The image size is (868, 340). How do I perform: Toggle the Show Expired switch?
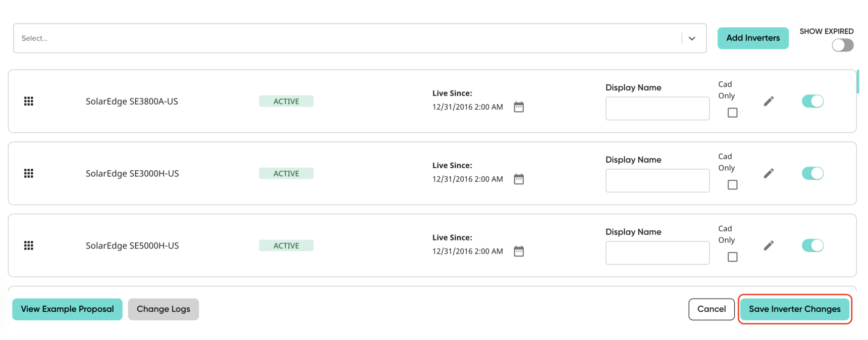843,45
